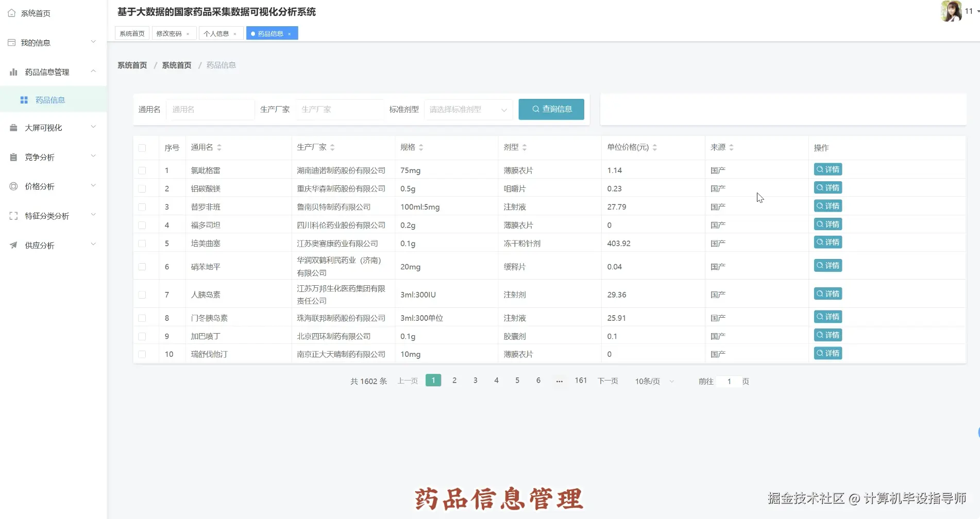Click the 特征分类分析 brackets icon
Screen dimensions: 980x519
coord(13,215)
